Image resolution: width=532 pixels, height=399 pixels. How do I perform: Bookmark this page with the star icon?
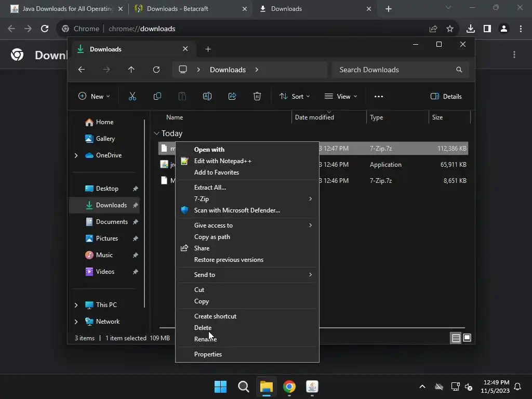click(450, 29)
